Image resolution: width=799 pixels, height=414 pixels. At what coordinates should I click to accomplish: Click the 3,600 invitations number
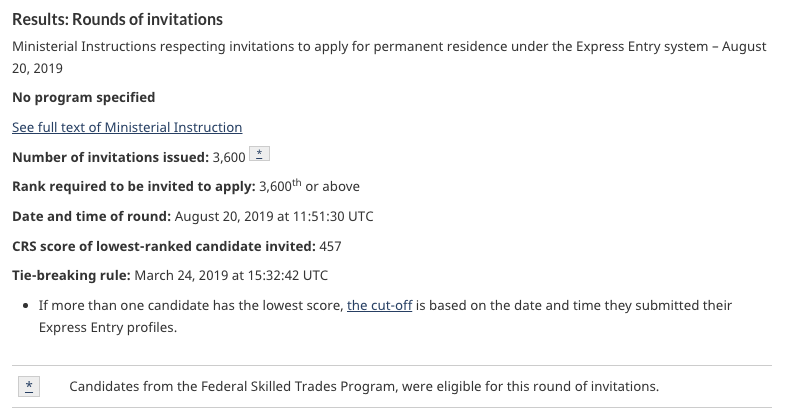tap(229, 158)
